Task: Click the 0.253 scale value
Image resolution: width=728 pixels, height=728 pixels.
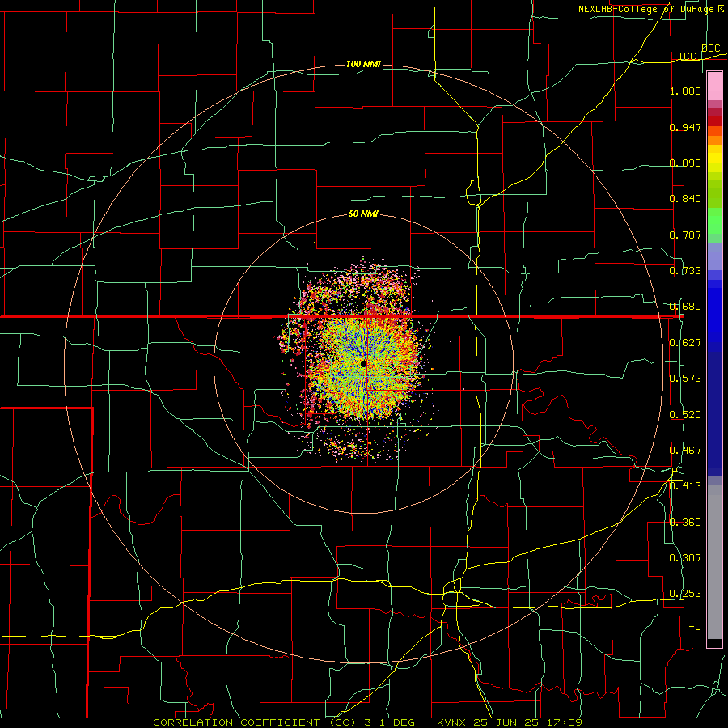Action: coord(685,594)
